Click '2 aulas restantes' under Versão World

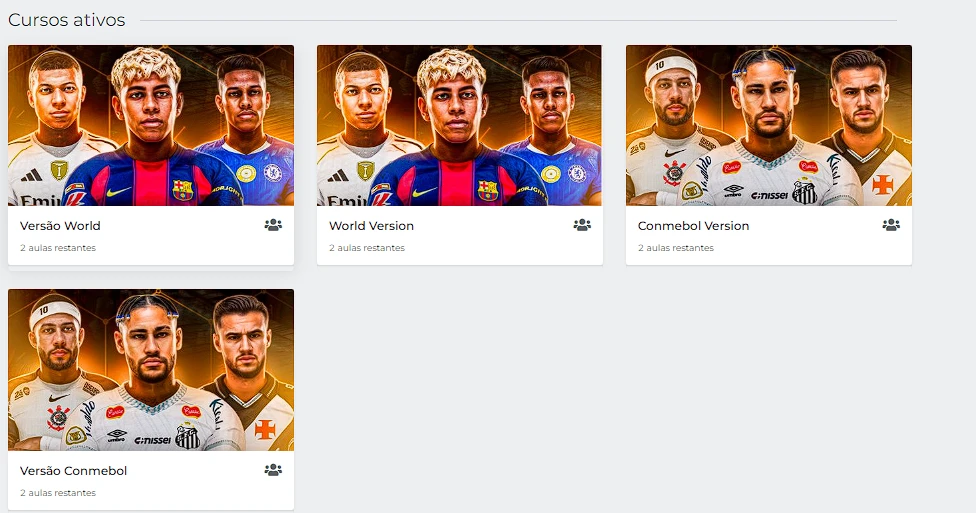[58, 248]
